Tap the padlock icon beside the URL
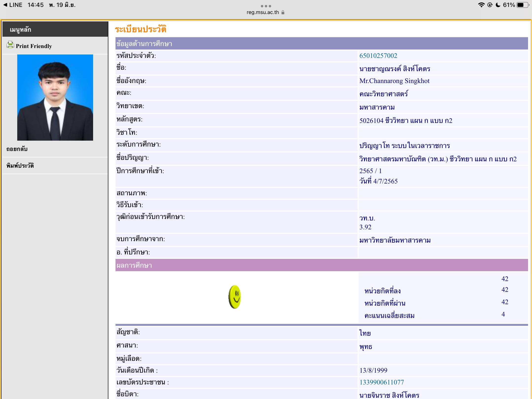532x399 pixels. (283, 12)
